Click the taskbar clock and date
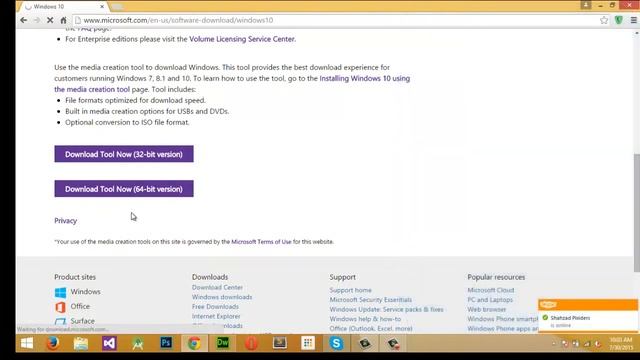This screenshot has height=360, width=640. click(x=620, y=343)
